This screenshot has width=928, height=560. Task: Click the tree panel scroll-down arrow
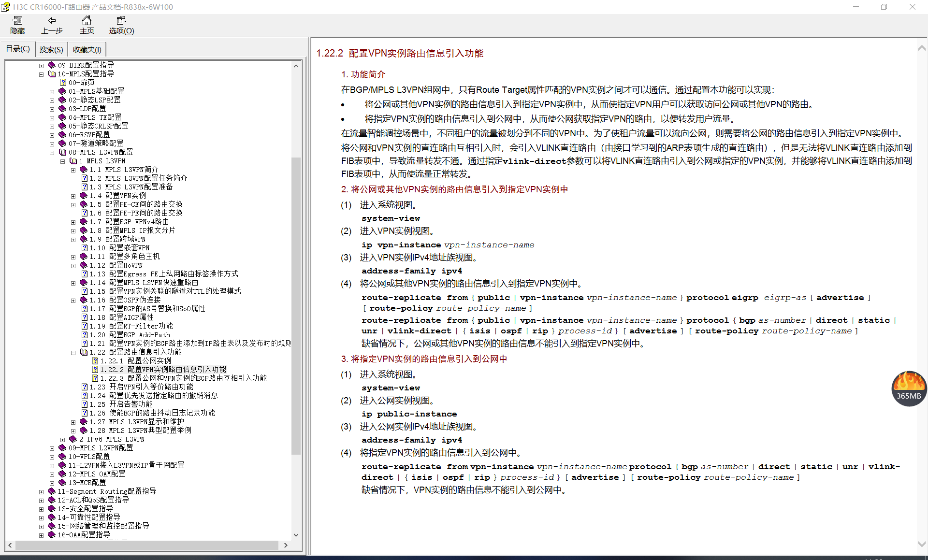click(296, 535)
